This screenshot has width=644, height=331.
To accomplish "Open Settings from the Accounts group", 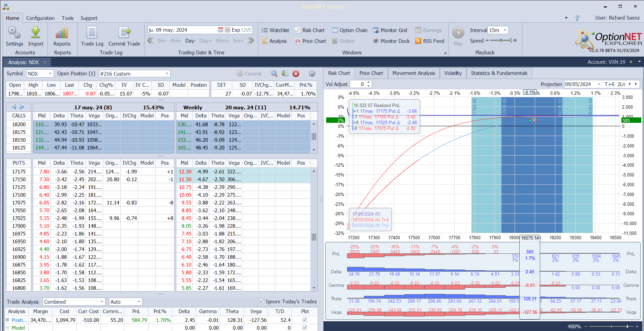I will (14, 36).
